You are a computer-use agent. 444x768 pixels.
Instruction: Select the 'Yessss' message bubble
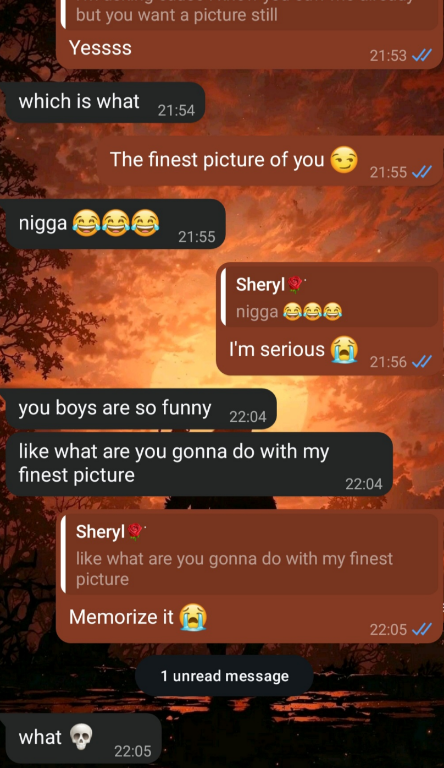pos(249,34)
